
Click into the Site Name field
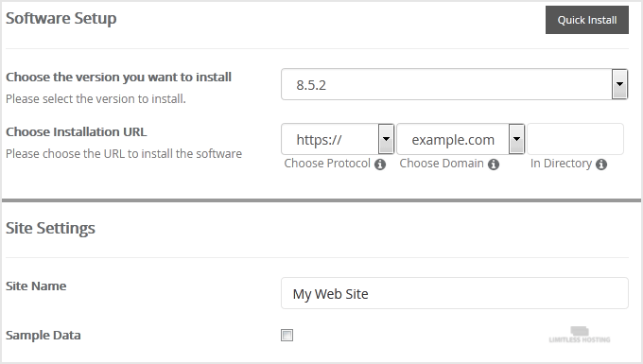click(x=455, y=293)
